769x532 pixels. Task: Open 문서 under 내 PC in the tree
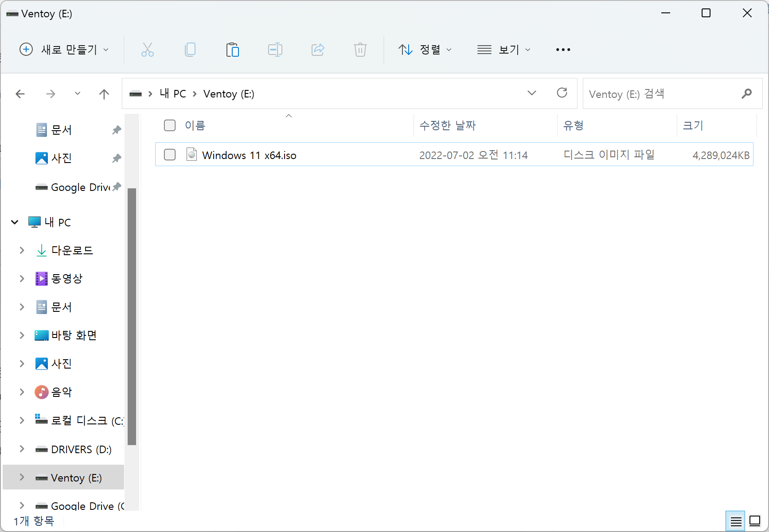[x=62, y=307]
